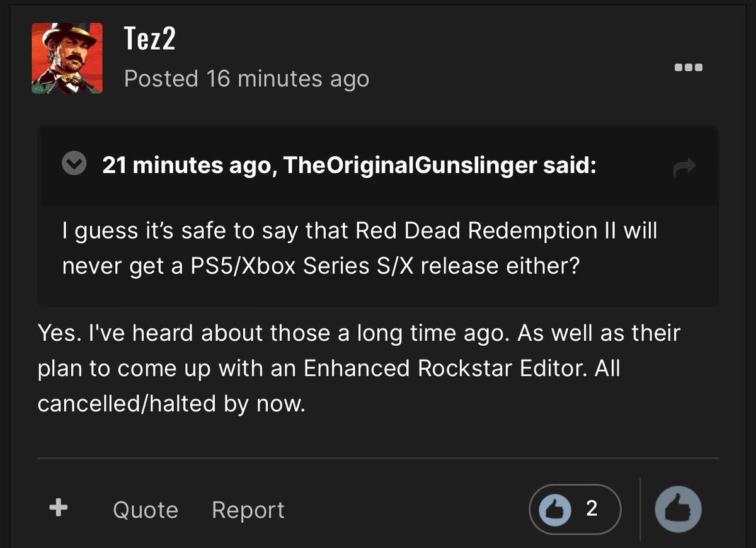Screen dimensions: 756x548
Task: Click the plus MultiQuote icon
Action: [59, 508]
